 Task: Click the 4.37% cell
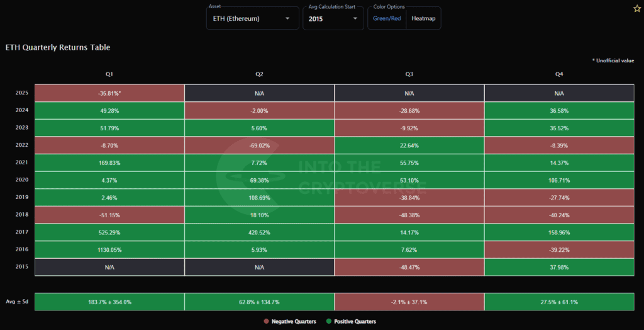tap(109, 180)
